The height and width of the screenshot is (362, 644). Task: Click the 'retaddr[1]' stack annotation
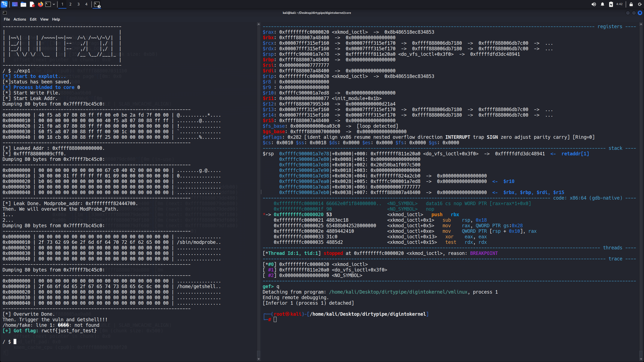[x=575, y=154]
